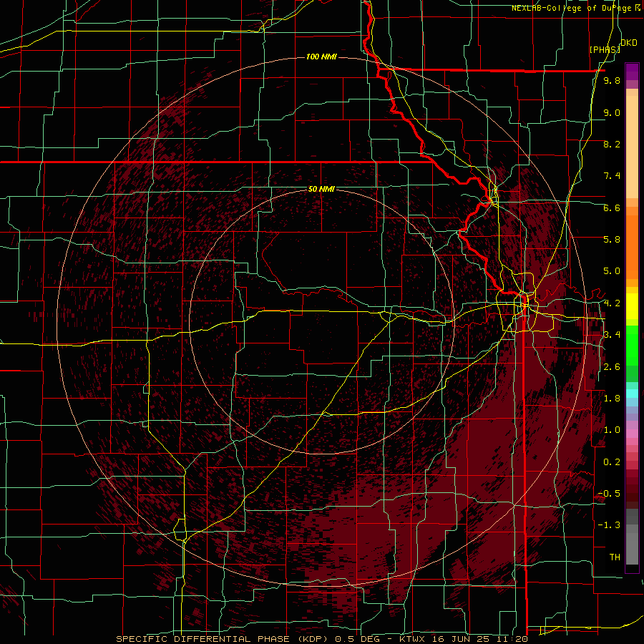
Task: Click the -0.5 scale value
Action: [609, 494]
